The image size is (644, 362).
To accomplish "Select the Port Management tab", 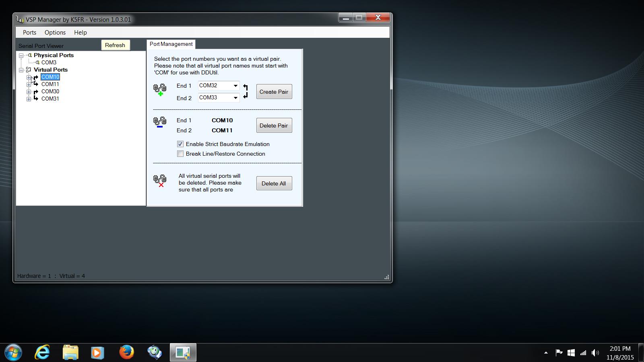I will coord(171,44).
